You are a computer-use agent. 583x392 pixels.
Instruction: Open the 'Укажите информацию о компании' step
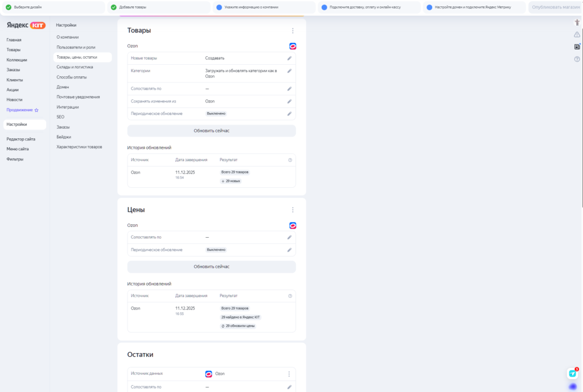coord(264,7)
